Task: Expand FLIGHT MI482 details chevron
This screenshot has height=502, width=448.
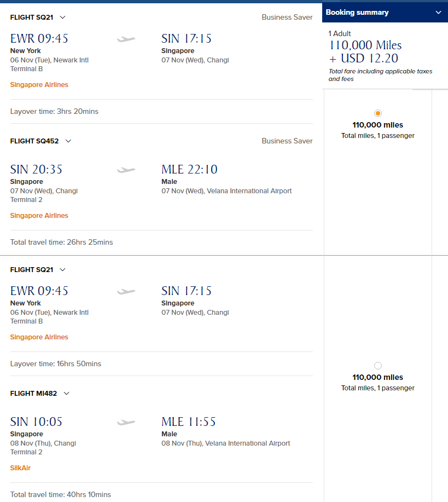Action: tap(66, 393)
